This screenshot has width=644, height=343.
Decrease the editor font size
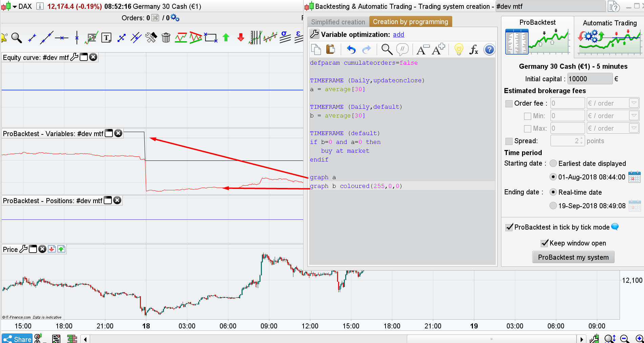422,50
